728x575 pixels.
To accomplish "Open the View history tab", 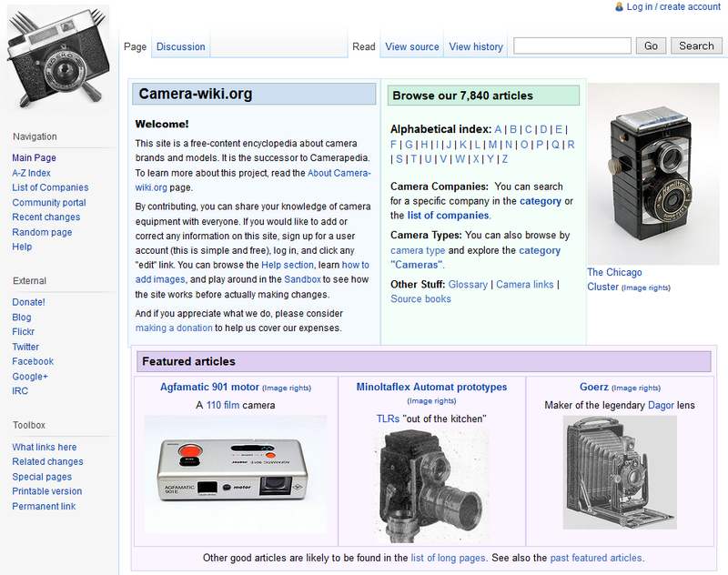I will pyautogui.click(x=476, y=47).
